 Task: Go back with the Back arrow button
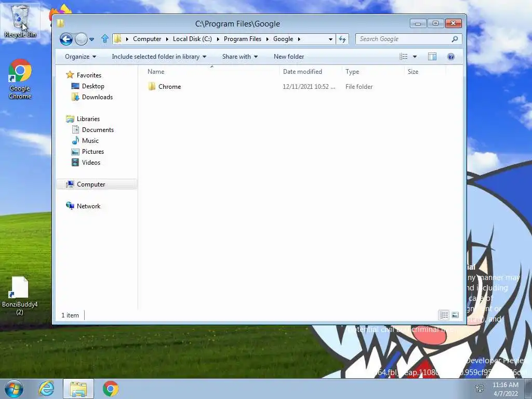tap(66, 39)
